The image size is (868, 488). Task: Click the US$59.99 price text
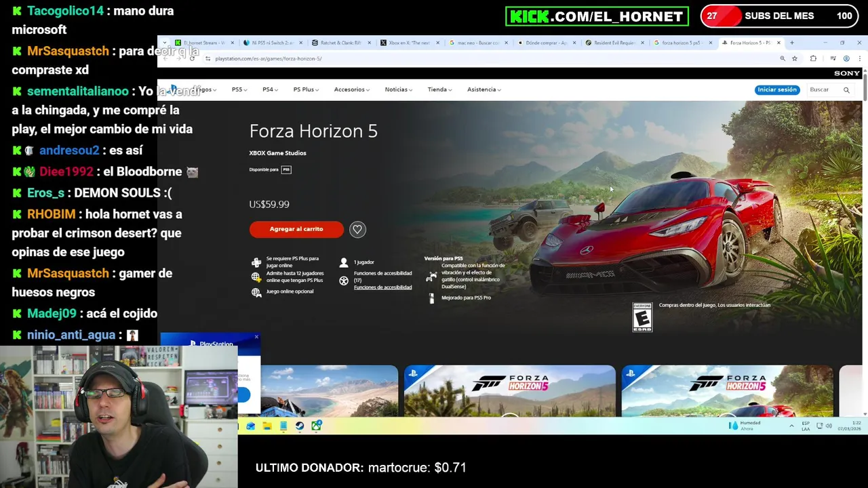(x=269, y=204)
